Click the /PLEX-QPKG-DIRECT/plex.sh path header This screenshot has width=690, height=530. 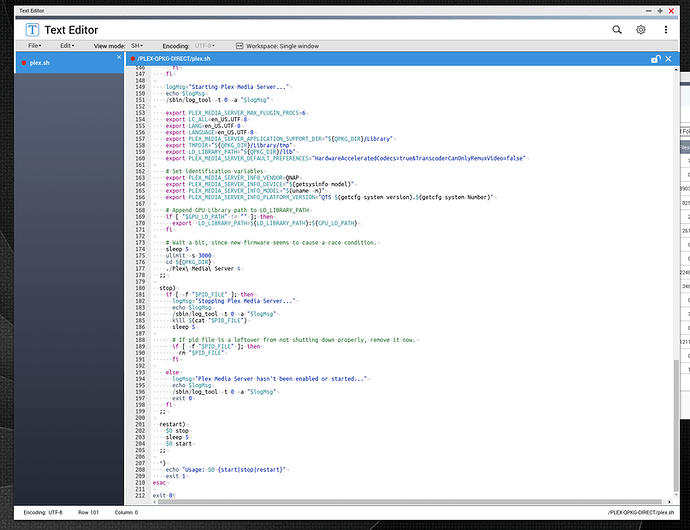[x=175, y=60]
